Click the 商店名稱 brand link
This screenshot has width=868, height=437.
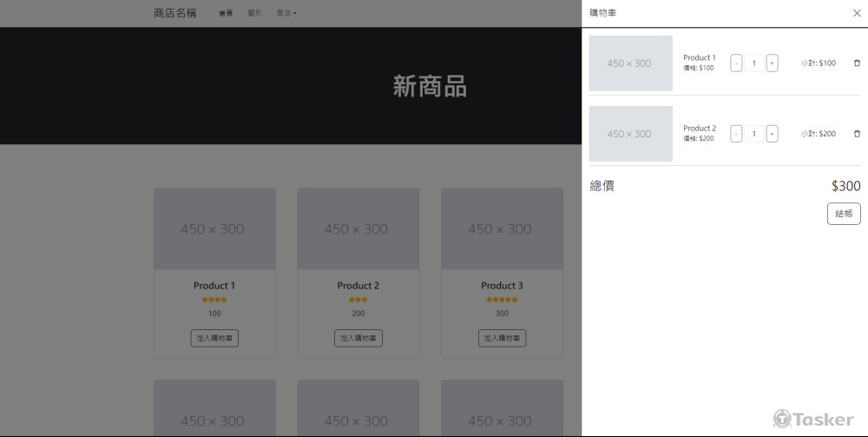175,13
